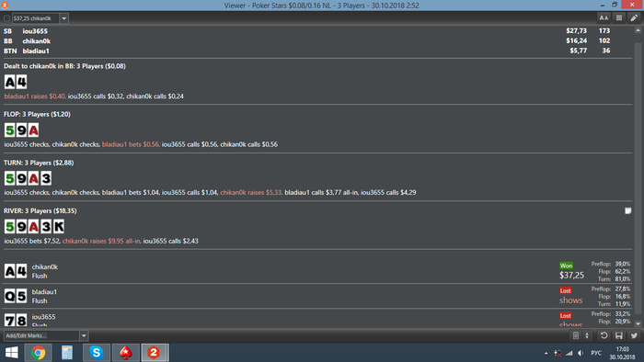This screenshot has width=644, height=362.
Task: Click the power battery tray icon
Action: tap(558, 353)
